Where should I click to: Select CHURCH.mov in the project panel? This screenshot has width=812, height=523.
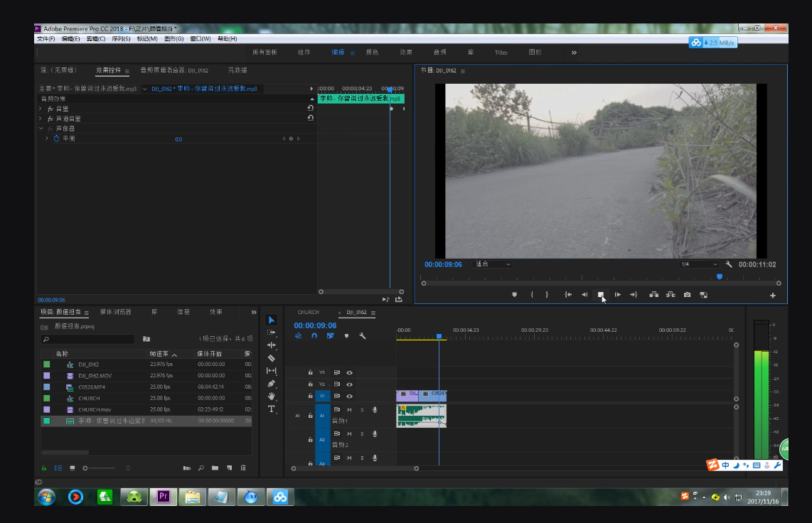[95, 410]
